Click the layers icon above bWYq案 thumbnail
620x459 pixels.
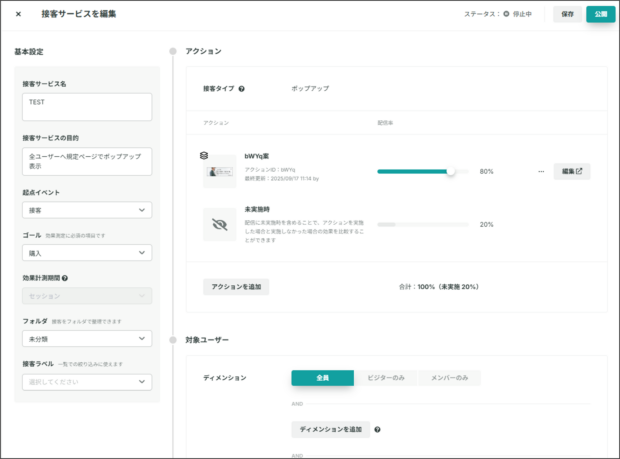pyautogui.click(x=203, y=156)
